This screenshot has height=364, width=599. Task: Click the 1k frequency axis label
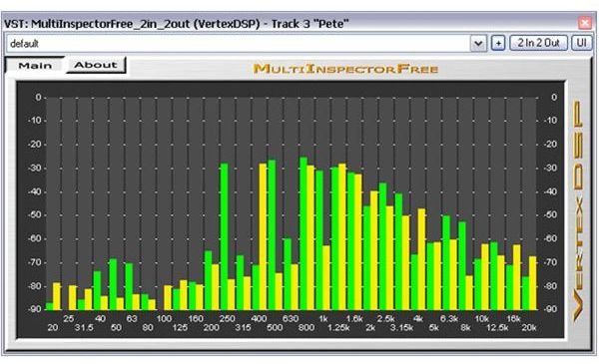pos(323,318)
